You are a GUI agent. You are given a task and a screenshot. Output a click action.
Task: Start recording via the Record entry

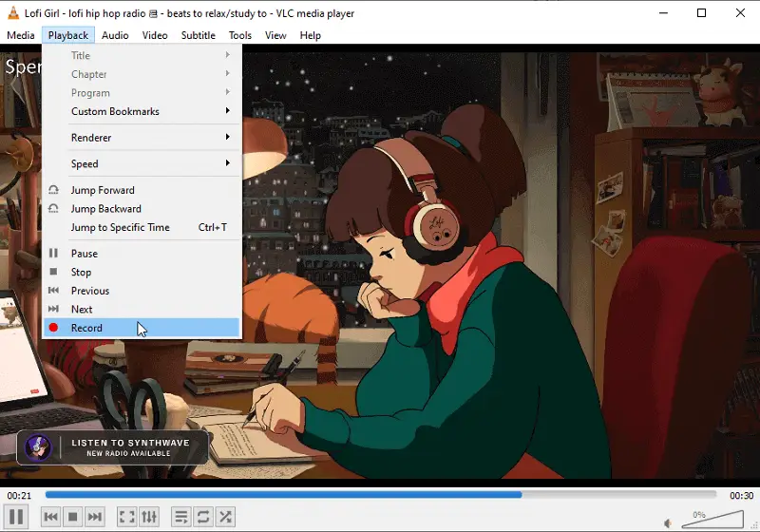[x=142, y=328]
